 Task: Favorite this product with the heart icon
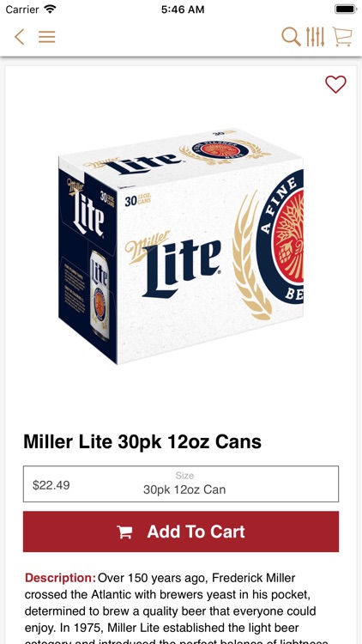point(335,84)
